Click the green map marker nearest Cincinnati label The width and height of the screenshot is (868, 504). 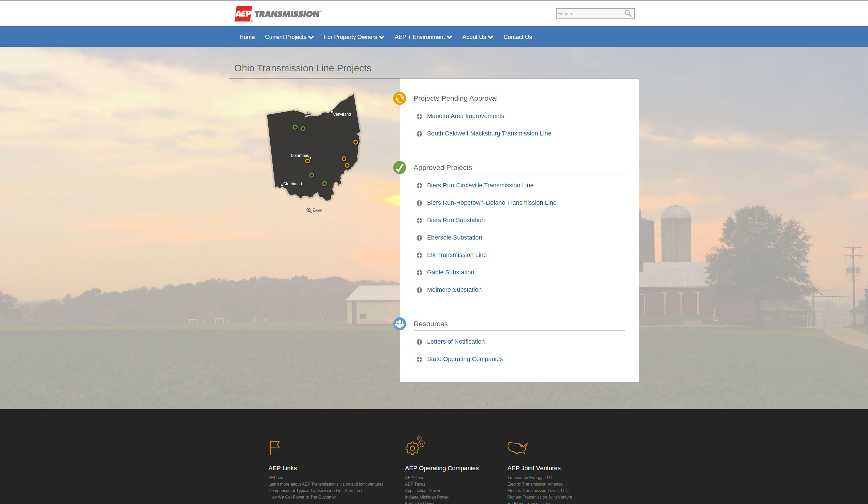312,175
